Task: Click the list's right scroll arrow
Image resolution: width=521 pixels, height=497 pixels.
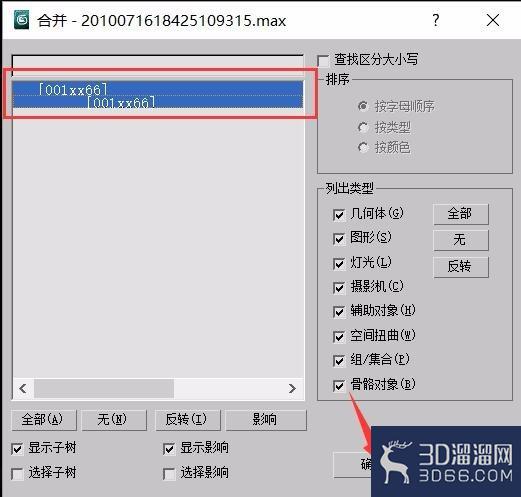Action: [x=292, y=388]
